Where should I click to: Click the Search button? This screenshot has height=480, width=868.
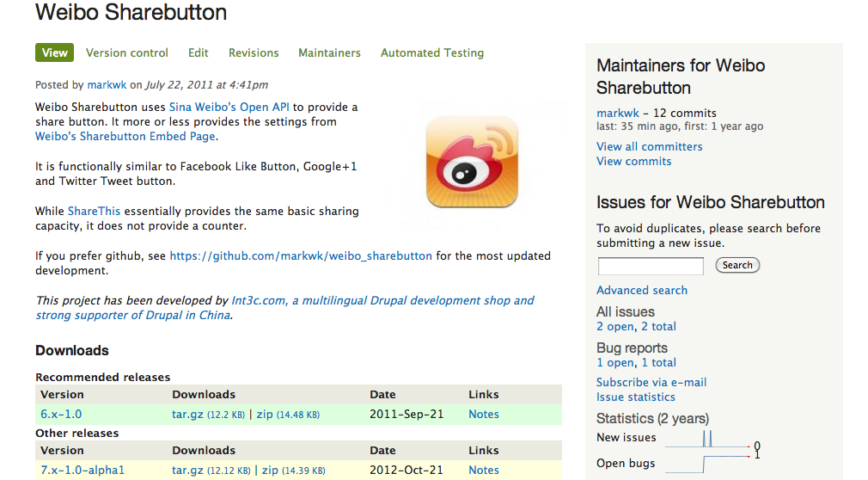tap(737, 265)
